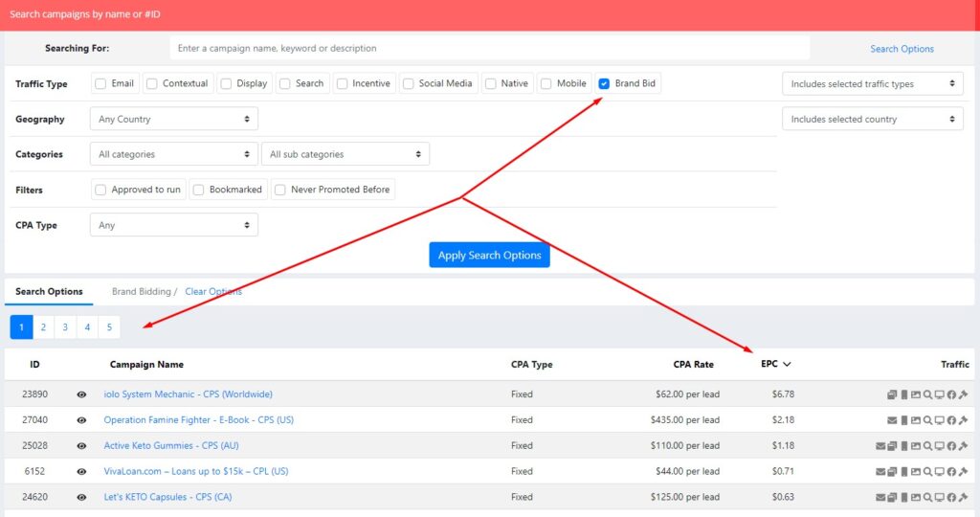Enable the Contextual traffic type checkbox
Image resolution: width=980 pixels, height=517 pixels.
pos(151,83)
